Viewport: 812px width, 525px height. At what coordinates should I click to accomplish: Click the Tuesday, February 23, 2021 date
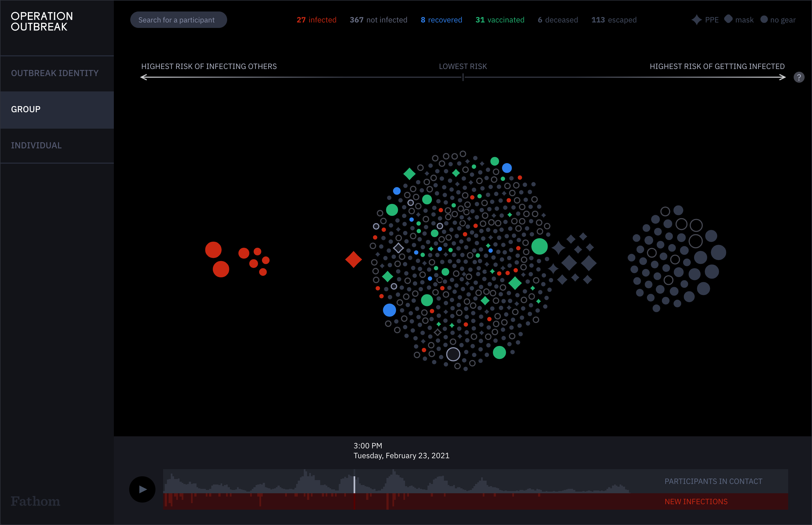pyautogui.click(x=401, y=455)
